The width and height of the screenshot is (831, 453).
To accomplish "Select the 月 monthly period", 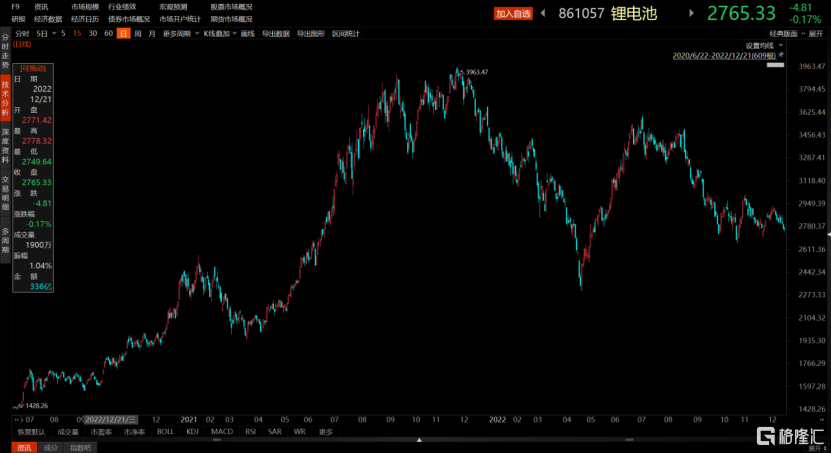I will [152, 33].
